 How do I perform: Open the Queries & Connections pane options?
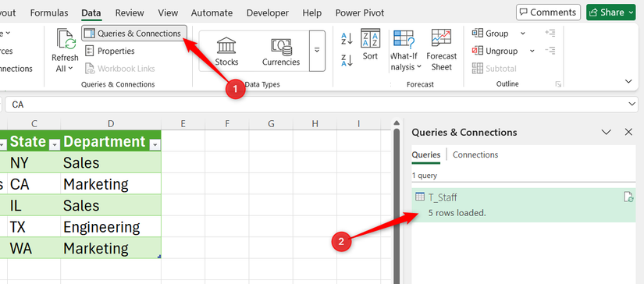coord(607,132)
